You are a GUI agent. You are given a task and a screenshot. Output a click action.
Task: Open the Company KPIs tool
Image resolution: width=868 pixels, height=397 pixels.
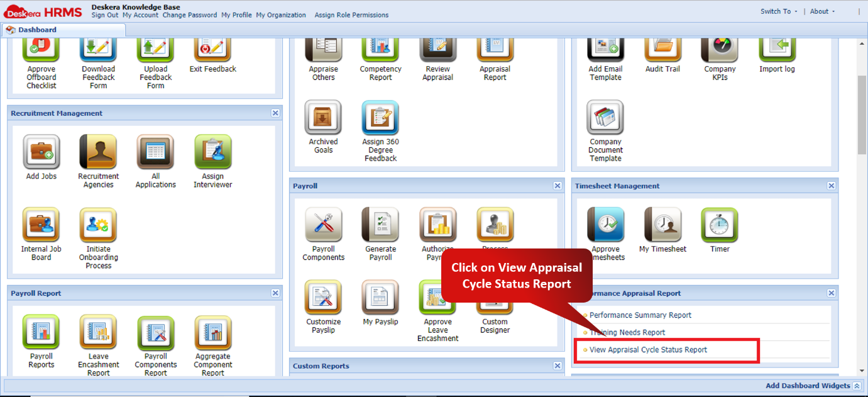coord(719,49)
